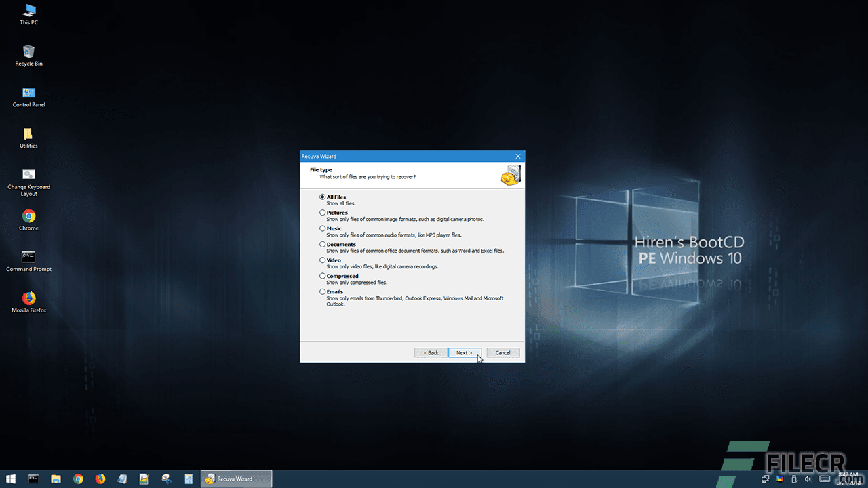Open Command Prompt from the desktop
Image resolution: width=868 pixels, height=488 pixels.
28,258
